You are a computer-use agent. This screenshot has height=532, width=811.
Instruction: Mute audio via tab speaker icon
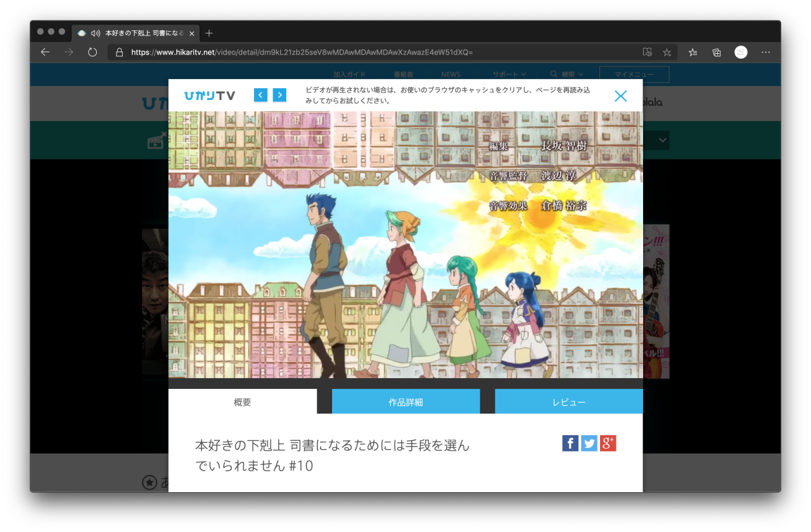point(96,33)
